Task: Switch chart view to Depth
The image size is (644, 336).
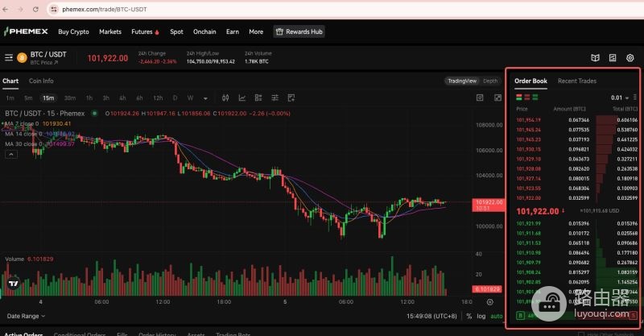Action: coord(490,81)
